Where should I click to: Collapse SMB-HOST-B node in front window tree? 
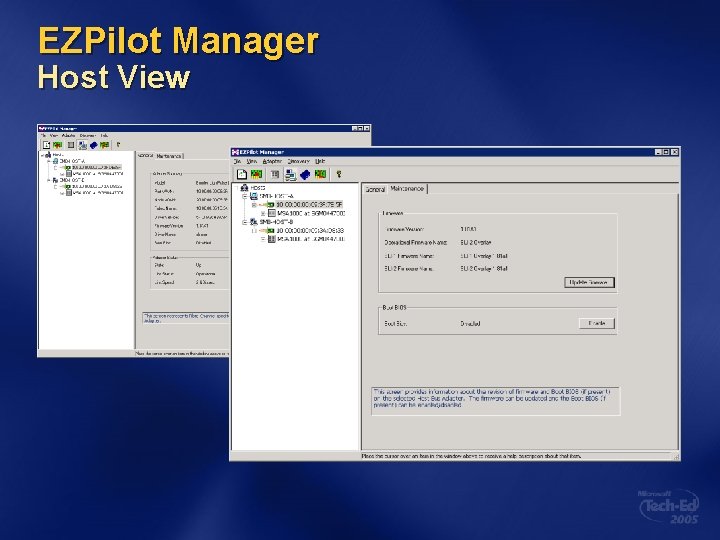coord(245,222)
